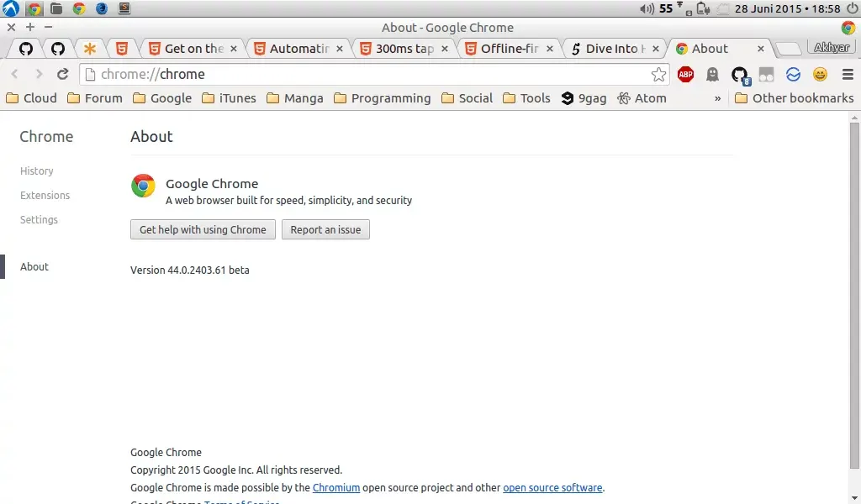Open the Chrome menu hamburger icon
The height and width of the screenshot is (504, 861).
click(849, 75)
